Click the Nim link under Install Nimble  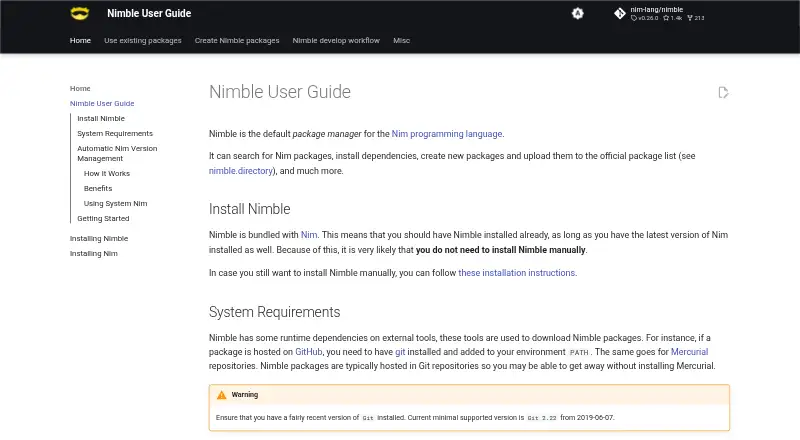click(309, 235)
